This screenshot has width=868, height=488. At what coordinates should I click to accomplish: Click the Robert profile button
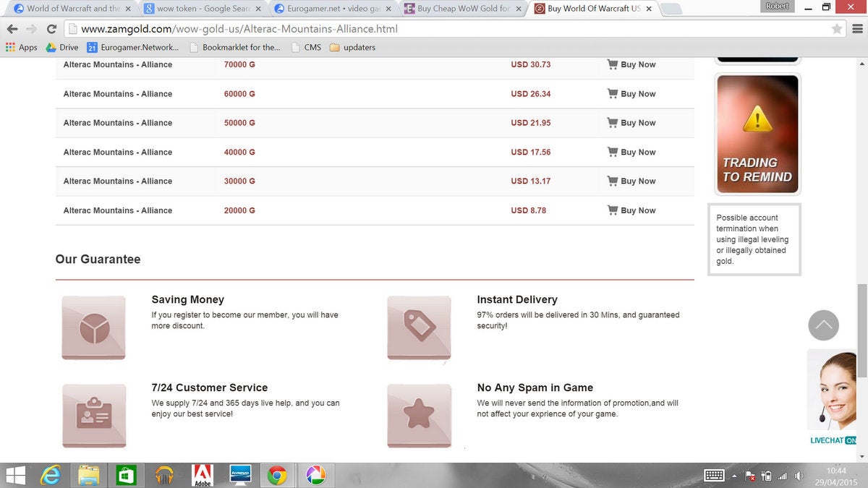778,6
